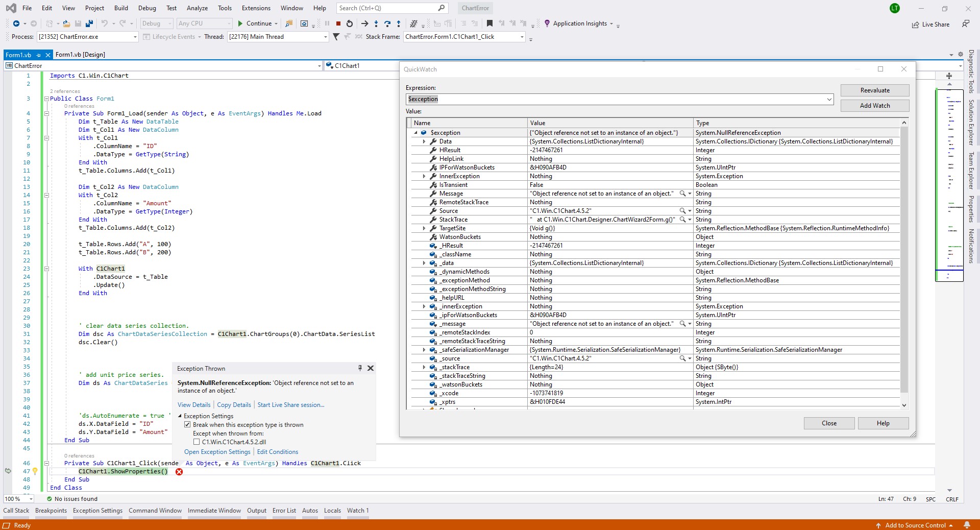Click the Edit Conditions link
Image resolution: width=980 pixels, height=530 pixels.
pos(278,452)
